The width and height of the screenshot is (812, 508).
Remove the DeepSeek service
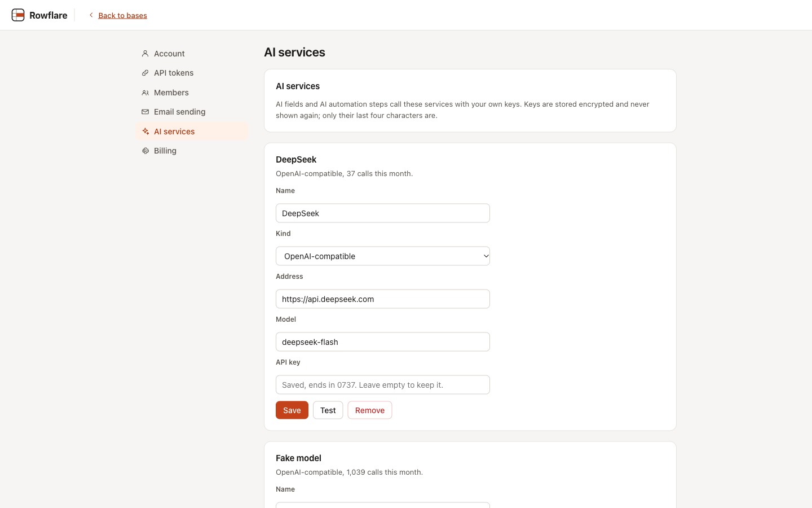click(370, 410)
